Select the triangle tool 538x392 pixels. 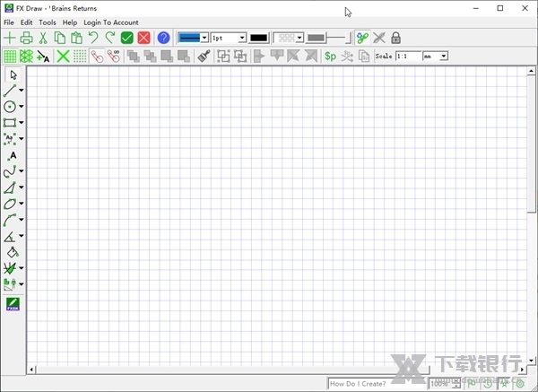10,187
